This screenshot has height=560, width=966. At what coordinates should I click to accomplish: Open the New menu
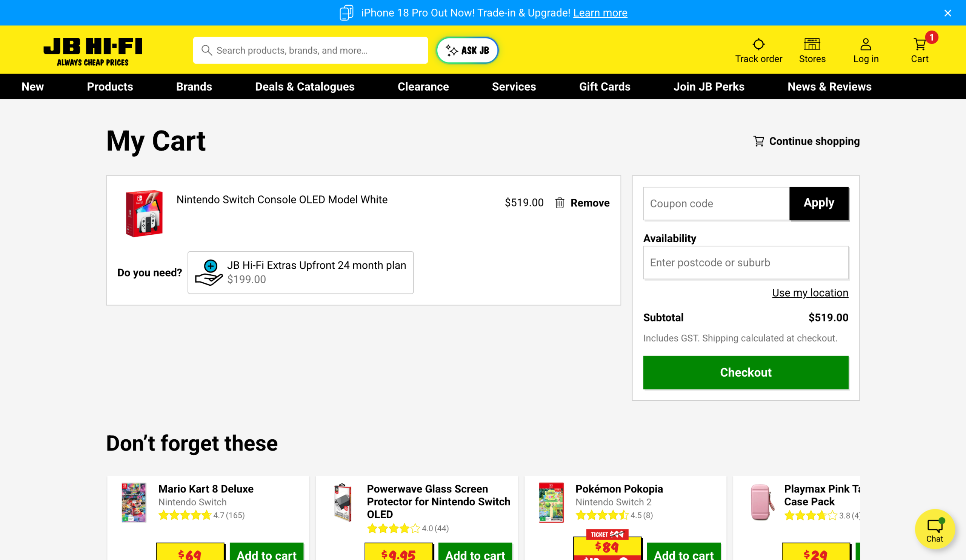(x=32, y=87)
